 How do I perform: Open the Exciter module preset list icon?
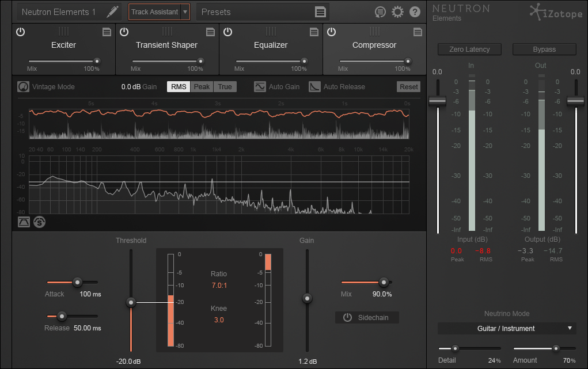pyautogui.click(x=107, y=32)
